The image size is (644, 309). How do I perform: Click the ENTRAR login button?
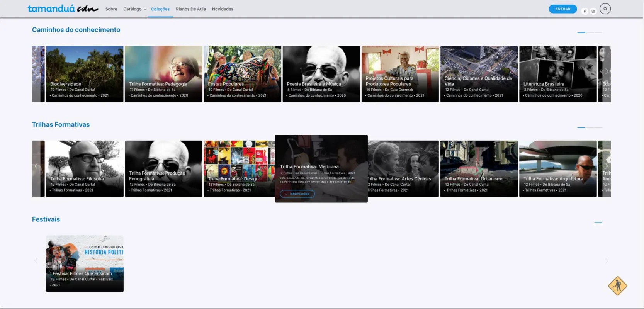click(x=562, y=9)
